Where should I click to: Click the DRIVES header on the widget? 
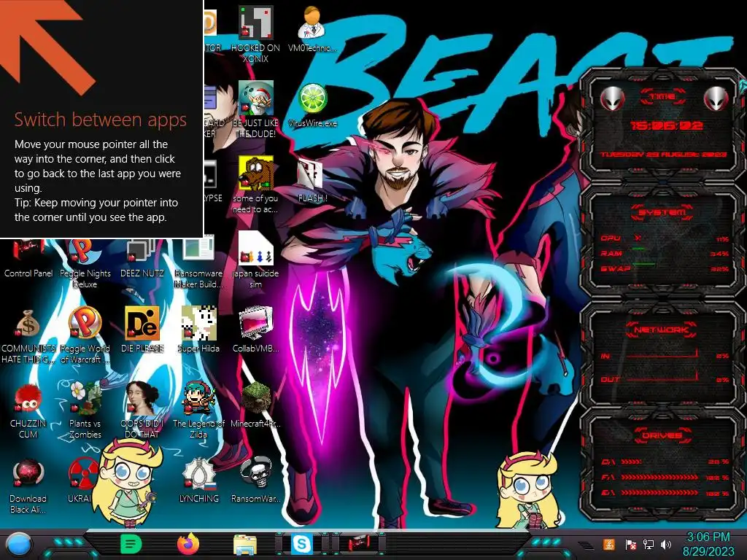[x=662, y=435]
